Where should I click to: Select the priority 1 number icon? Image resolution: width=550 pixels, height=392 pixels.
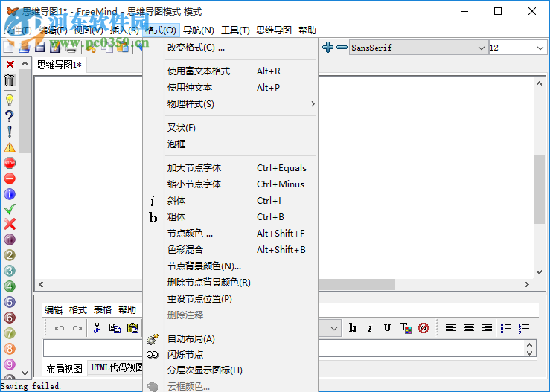pos(10,240)
